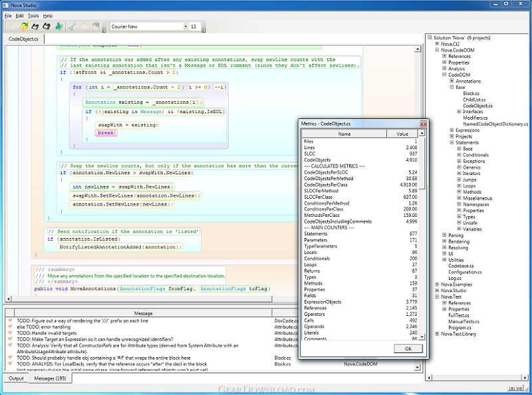The height and width of the screenshot is (395, 532).
Task: Click the messages list scroll down arrow
Action: coord(418,367)
